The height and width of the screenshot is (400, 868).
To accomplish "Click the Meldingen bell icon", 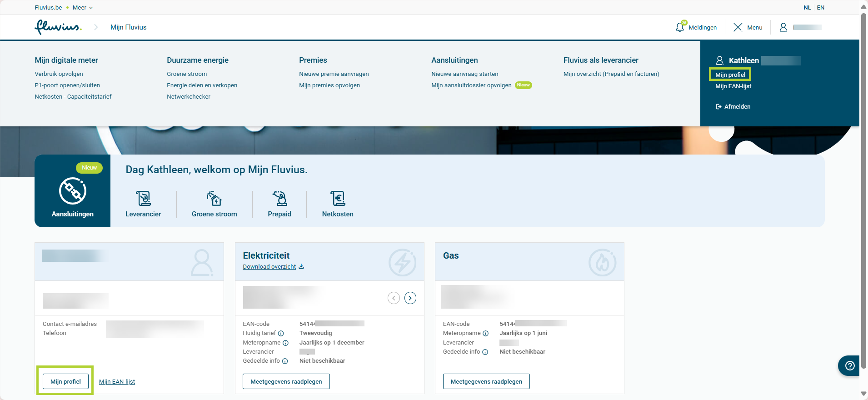I will click(x=680, y=27).
